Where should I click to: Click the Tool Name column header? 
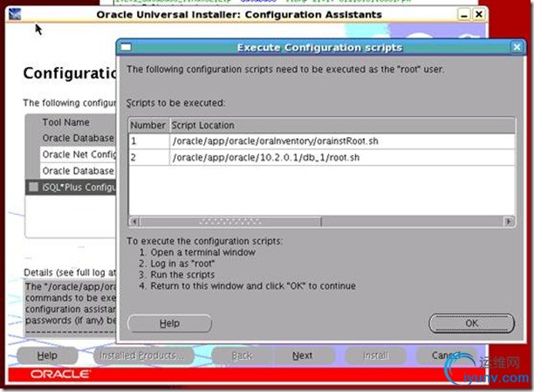[78, 122]
